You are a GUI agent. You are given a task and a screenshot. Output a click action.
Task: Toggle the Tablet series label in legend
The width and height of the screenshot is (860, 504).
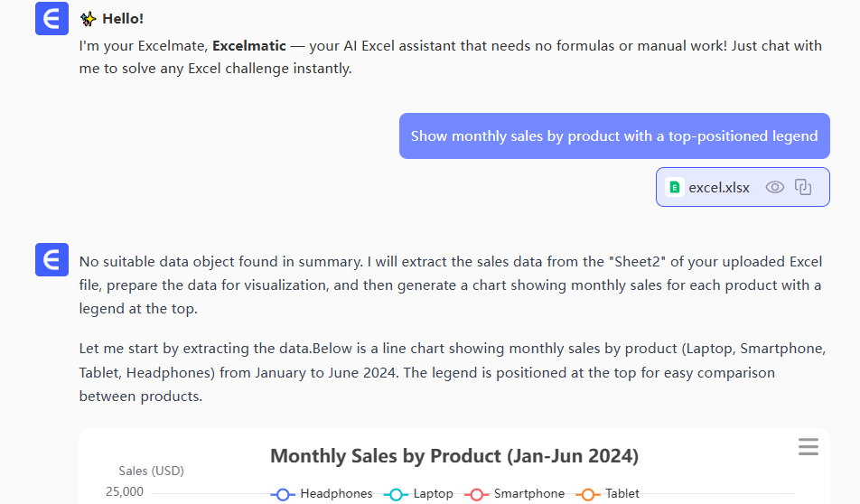coord(622,494)
